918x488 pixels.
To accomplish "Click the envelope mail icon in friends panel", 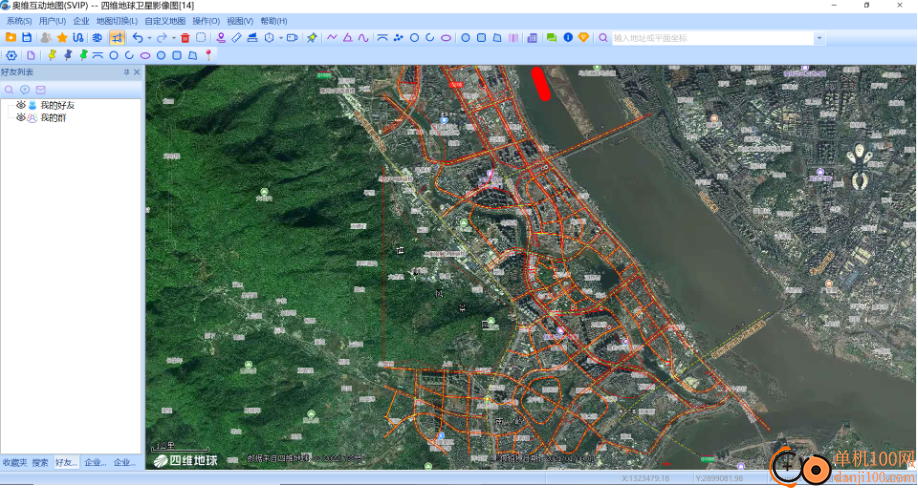I will point(40,90).
